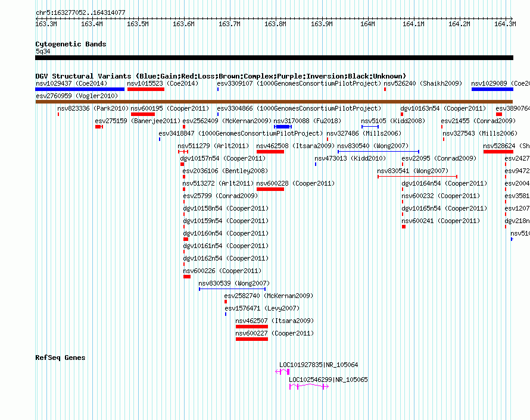
Task: Click esv1576471 (Levy2007) label
Action: pyautogui.click(x=262, y=308)
